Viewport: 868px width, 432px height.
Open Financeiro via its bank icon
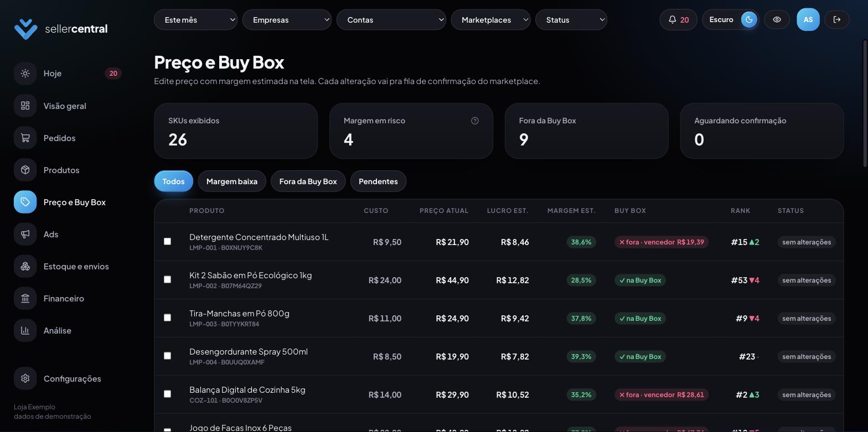pos(25,298)
